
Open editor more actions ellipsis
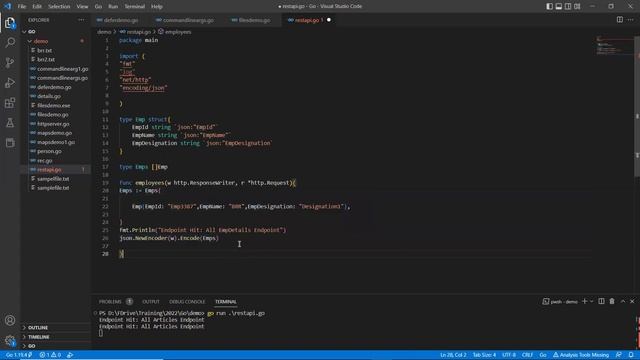pyautogui.click(x=631, y=20)
